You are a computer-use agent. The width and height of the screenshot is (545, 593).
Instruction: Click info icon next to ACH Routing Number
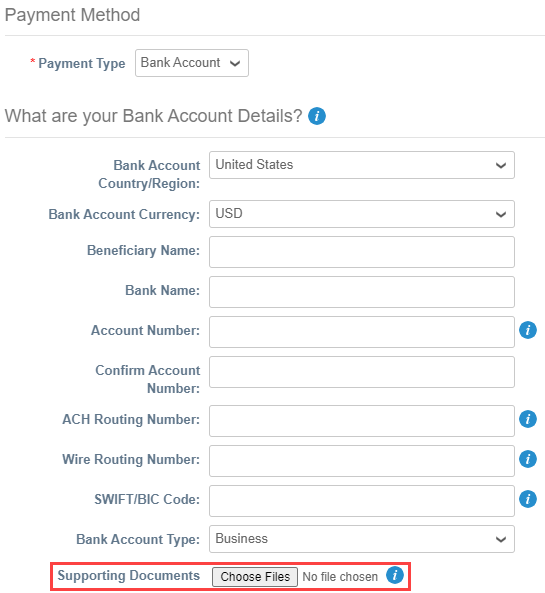(x=528, y=419)
